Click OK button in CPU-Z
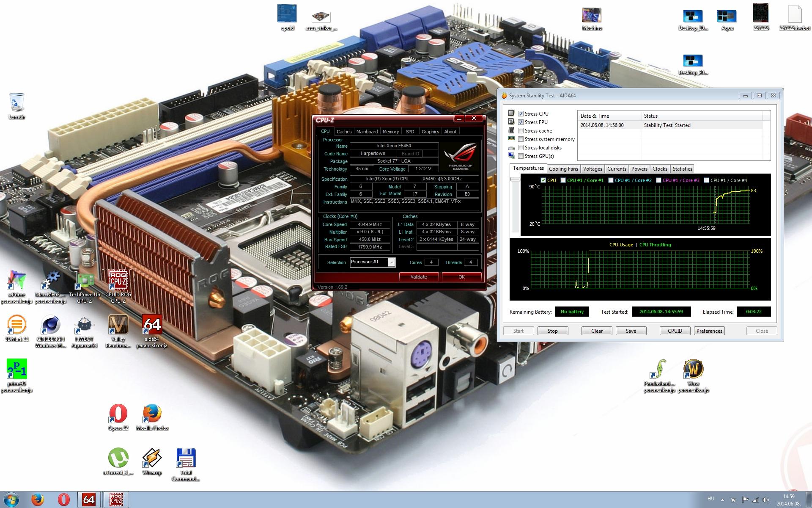This screenshot has height=508, width=812. click(461, 277)
